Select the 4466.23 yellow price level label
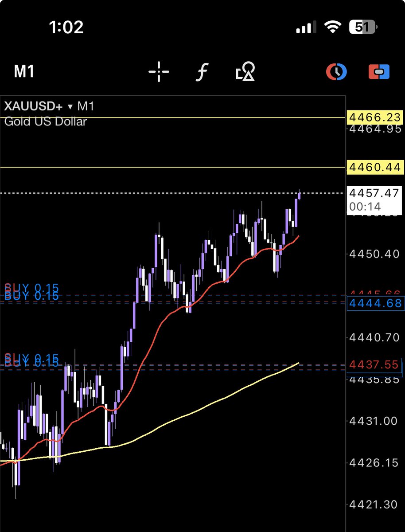This screenshot has height=532, width=405. [x=375, y=117]
